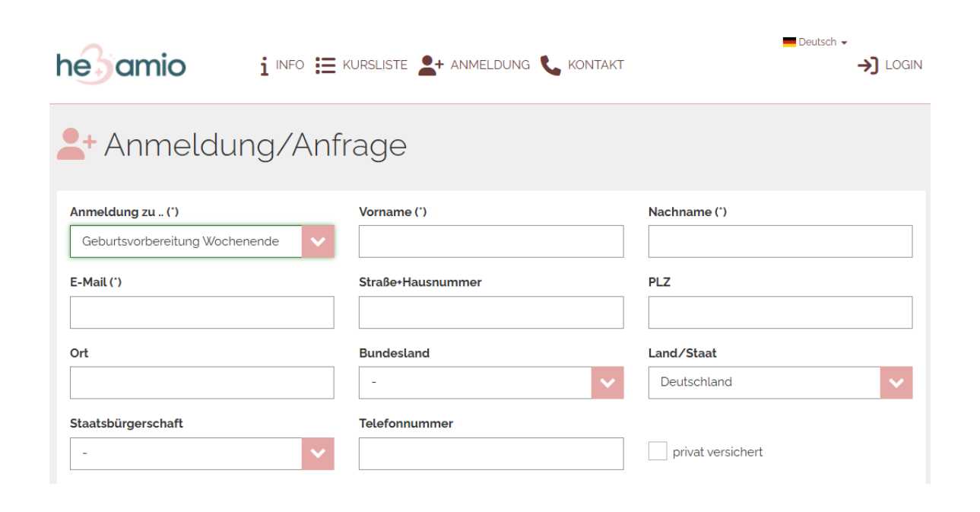Go to the KURSLISTE menu item
Viewport: 980px width, 512px height.
pos(375,65)
